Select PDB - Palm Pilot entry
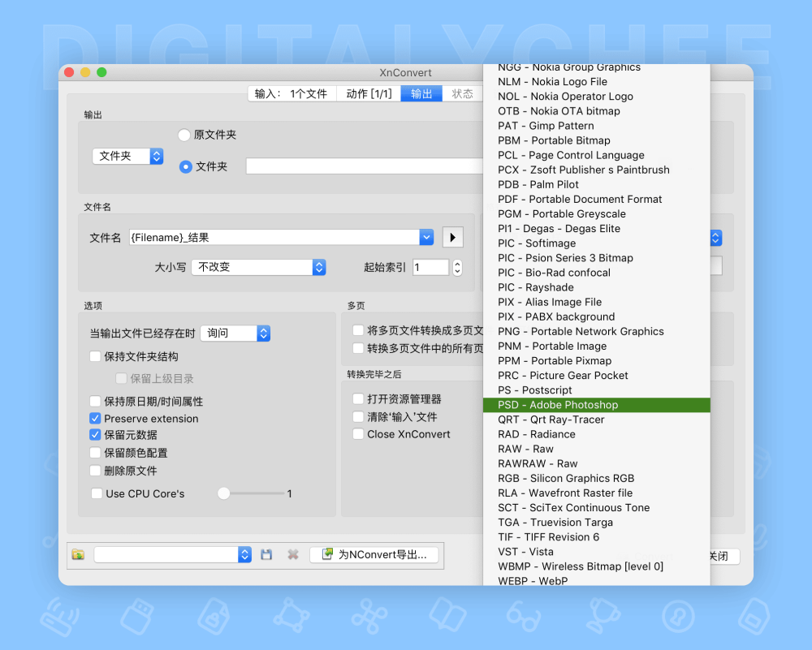This screenshot has height=650, width=812. click(597, 185)
